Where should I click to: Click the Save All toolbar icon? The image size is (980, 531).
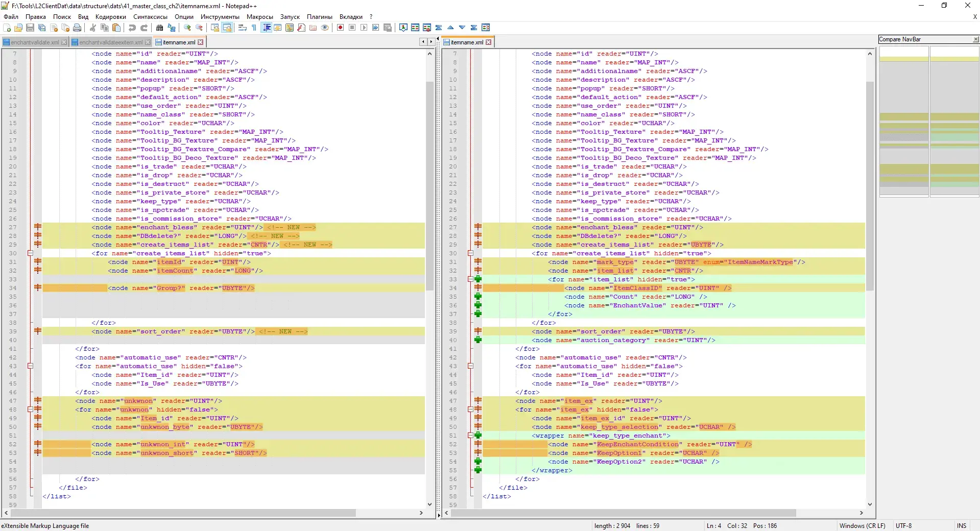pos(42,28)
